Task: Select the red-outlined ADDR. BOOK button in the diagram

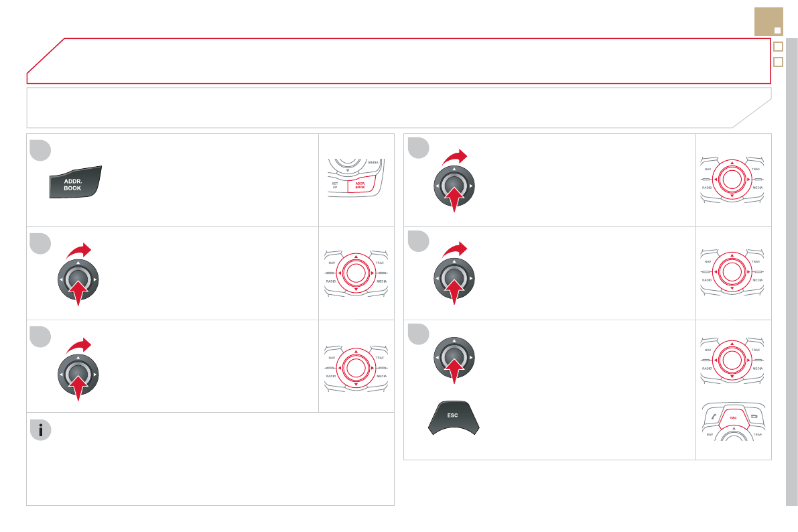Action: click(x=358, y=185)
